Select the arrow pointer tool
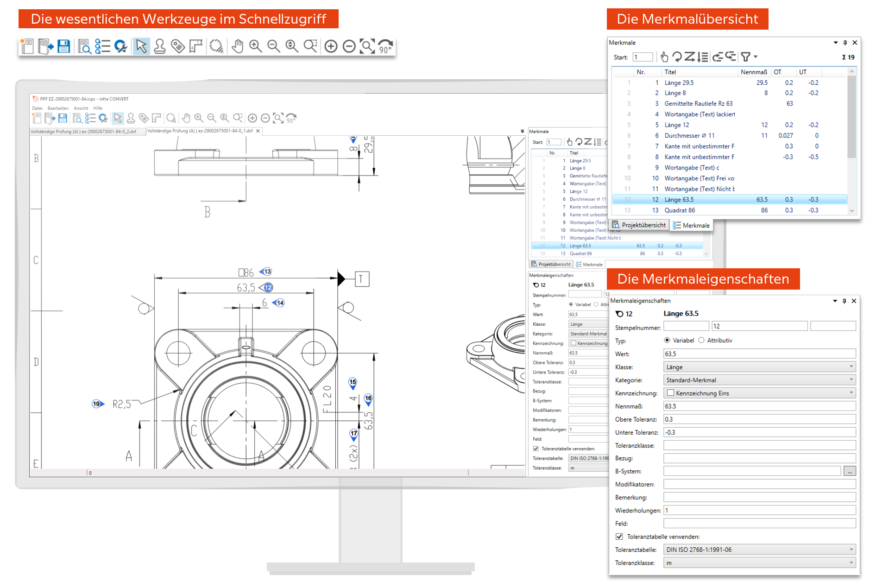The height and width of the screenshot is (588, 876). (141, 46)
